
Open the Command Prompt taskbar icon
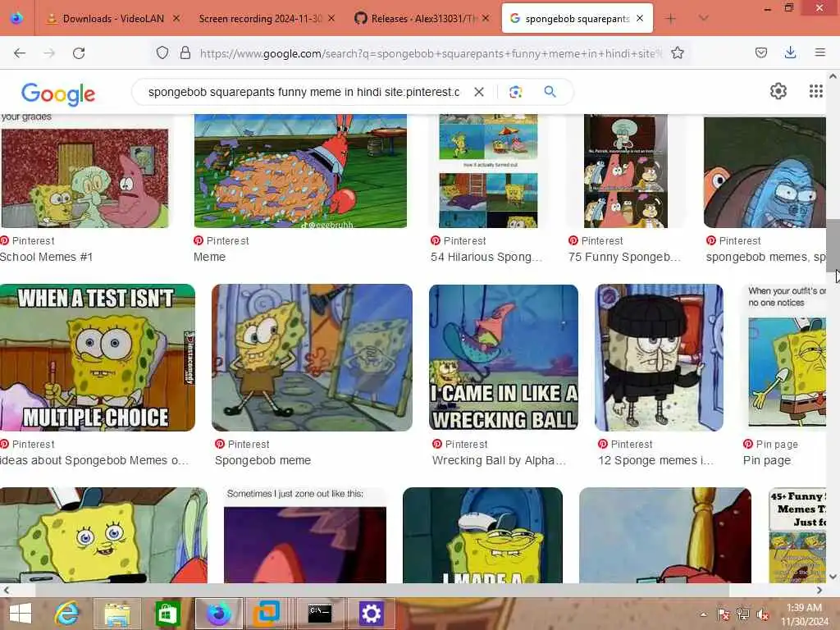pos(320,614)
